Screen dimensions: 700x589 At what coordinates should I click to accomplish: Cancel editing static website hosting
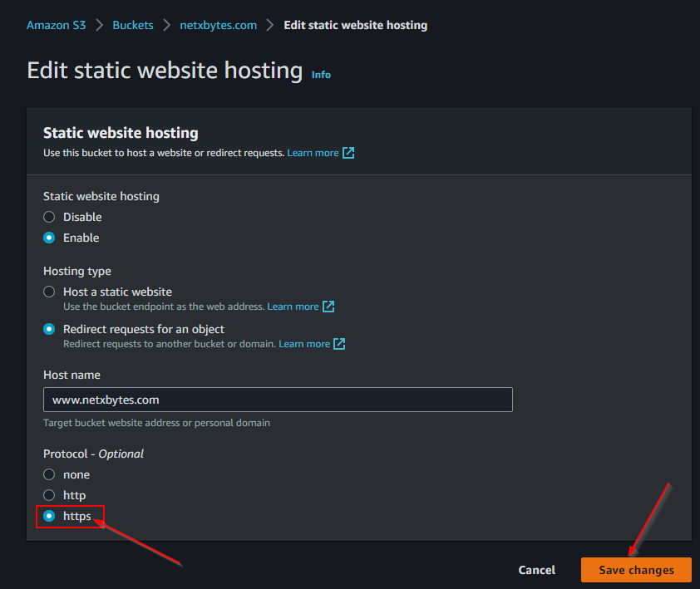536,570
